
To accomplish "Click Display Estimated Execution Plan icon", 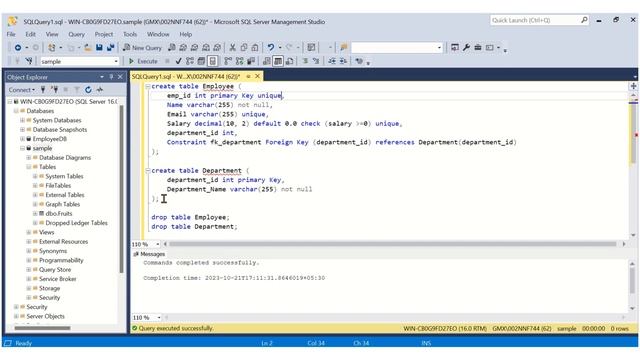I will click(190, 61).
